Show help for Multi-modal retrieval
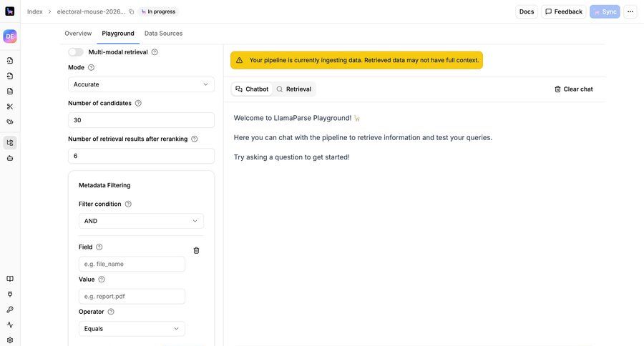644x346 pixels. pos(155,52)
